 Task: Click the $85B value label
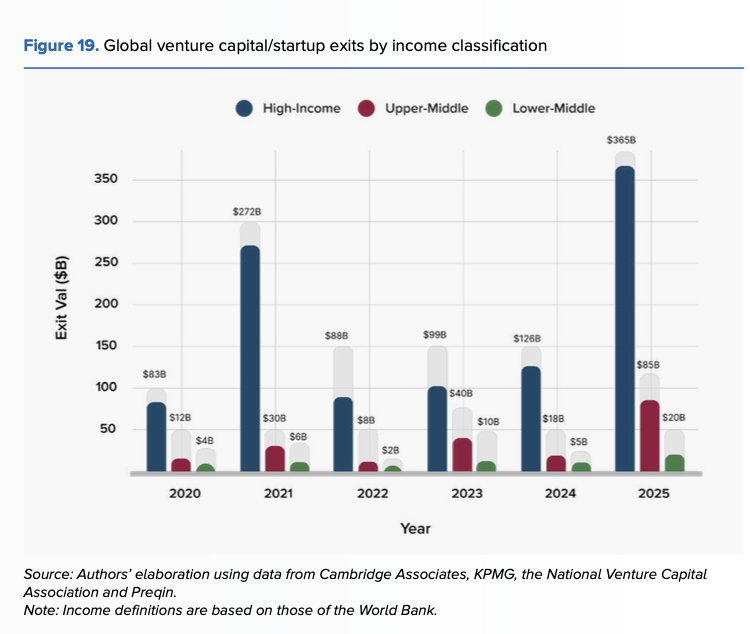pyautogui.click(x=648, y=365)
